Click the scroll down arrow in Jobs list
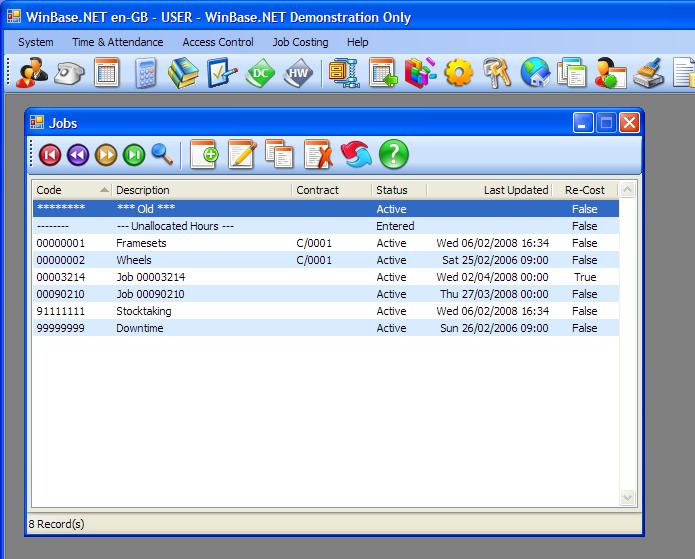Viewport: 695px width, 559px height. click(x=627, y=497)
